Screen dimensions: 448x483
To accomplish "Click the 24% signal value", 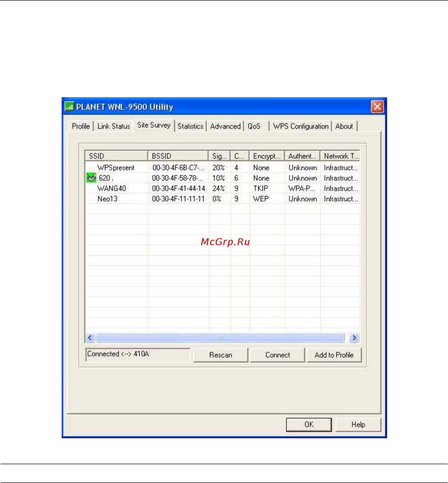I will click(x=218, y=188).
